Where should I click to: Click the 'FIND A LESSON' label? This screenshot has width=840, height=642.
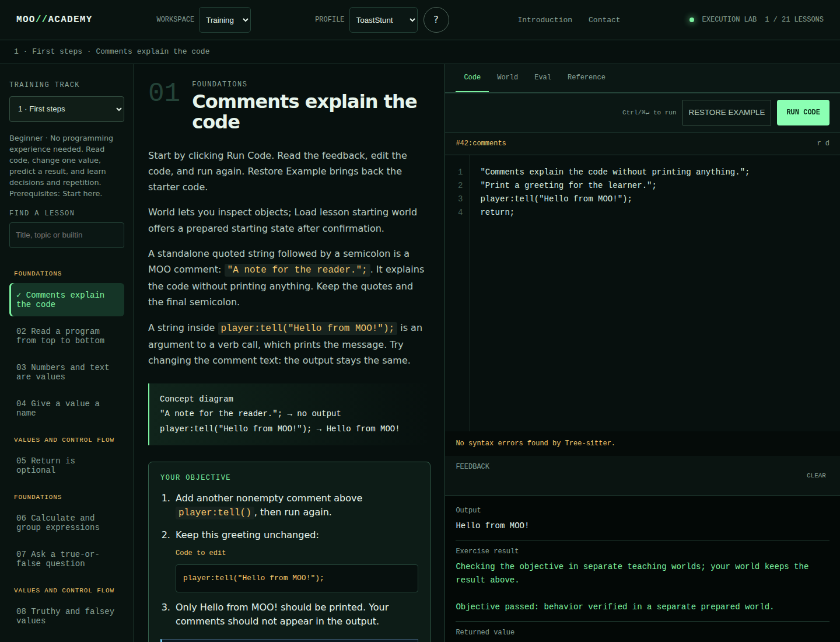click(42, 213)
